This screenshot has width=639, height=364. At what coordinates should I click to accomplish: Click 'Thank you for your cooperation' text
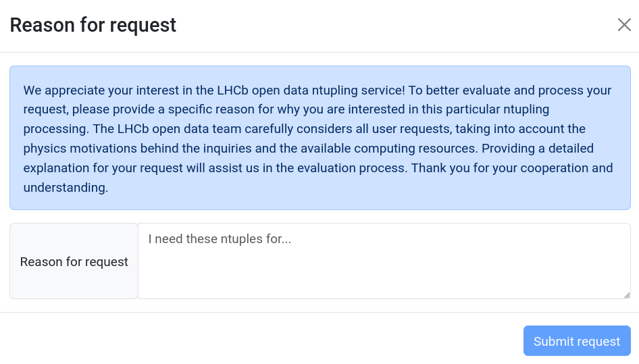(500, 168)
